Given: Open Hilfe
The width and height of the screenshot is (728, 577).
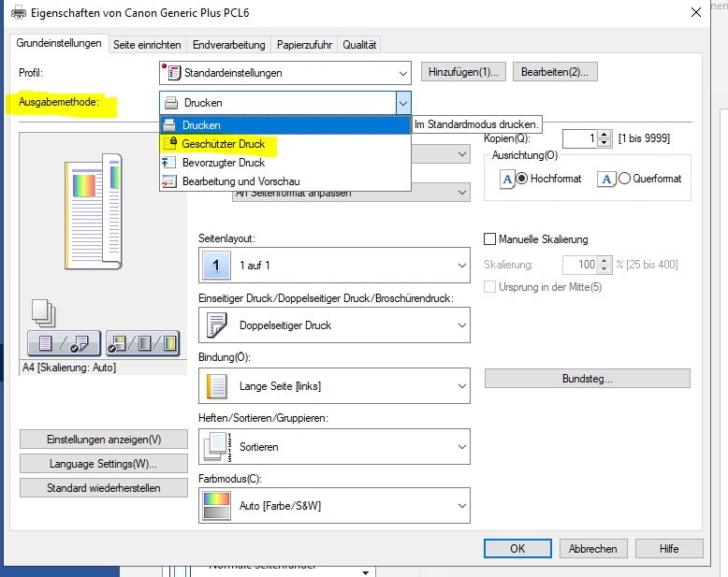Looking at the screenshot, I should (x=669, y=549).
